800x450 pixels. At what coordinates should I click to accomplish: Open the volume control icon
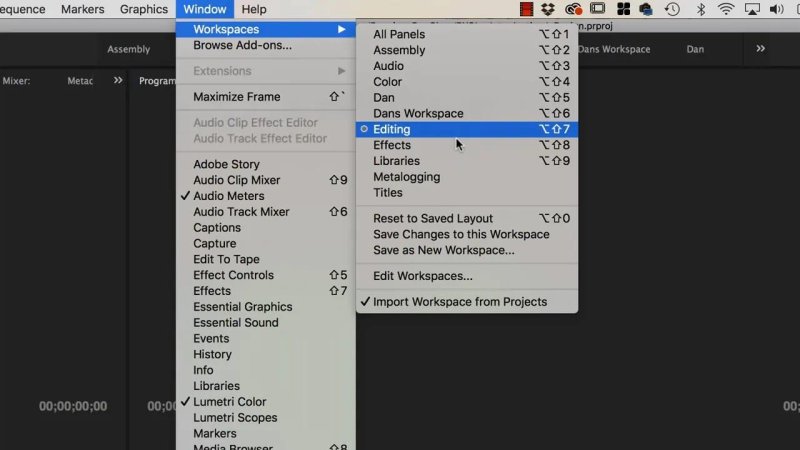coord(777,9)
